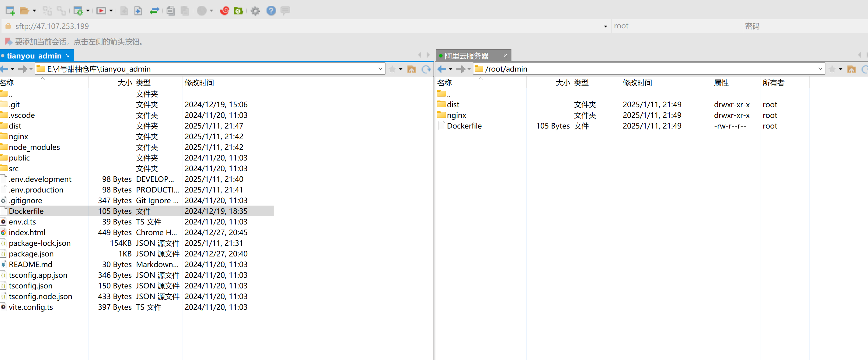Expand local path E:\4号甜柚仓库 dropdown
Image resolution: width=868 pixels, height=360 pixels.
pos(380,69)
